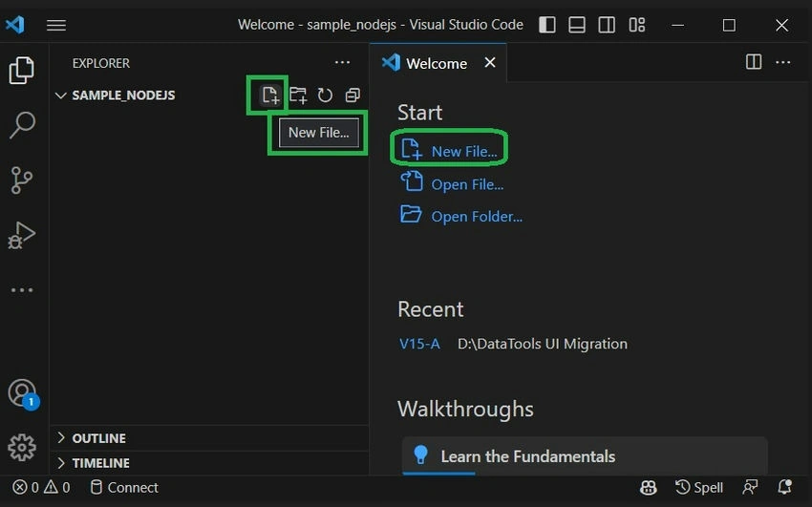Toggle the bottom panel layout icon
The image size is (812, 507).
(576, 25)
